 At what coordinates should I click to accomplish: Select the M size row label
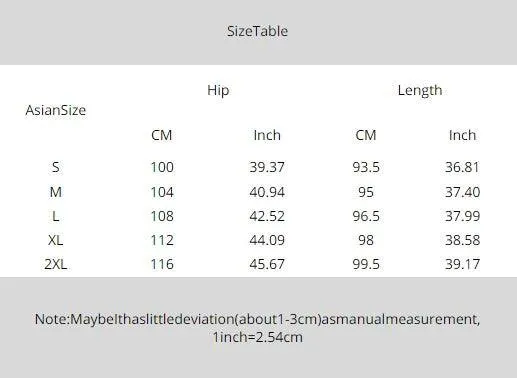pyautogui.click(x=56, y=192)
